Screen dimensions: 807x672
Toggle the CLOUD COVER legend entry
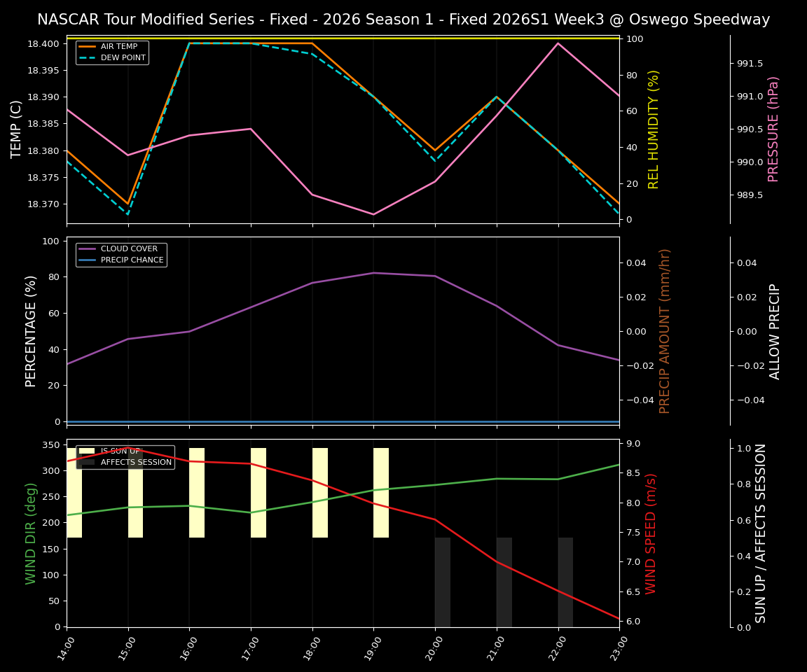coord(129,248)
